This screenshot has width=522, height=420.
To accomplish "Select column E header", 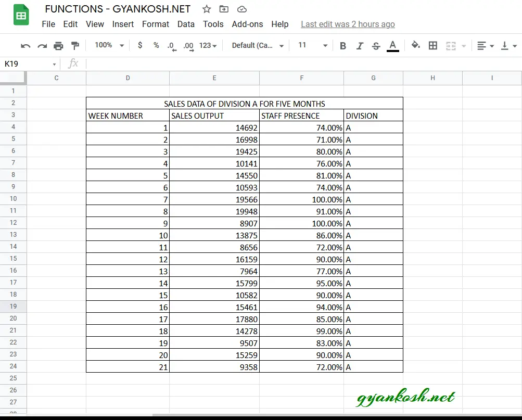I will [214, 78].
